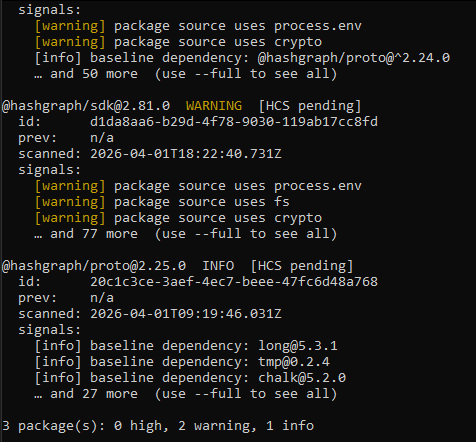Click the 'INFO' status for the proto package
Viewport: 476px width, 442px height.
click(x=218, y=266)
